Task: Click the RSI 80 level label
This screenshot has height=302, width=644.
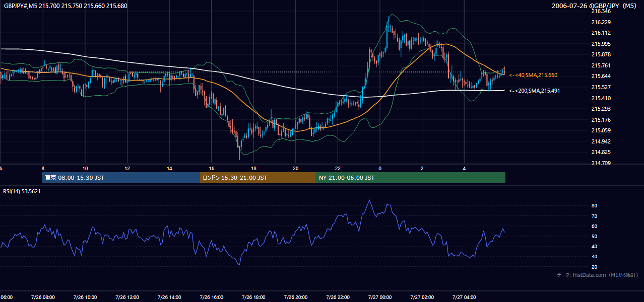Action: tap(595, 206)
